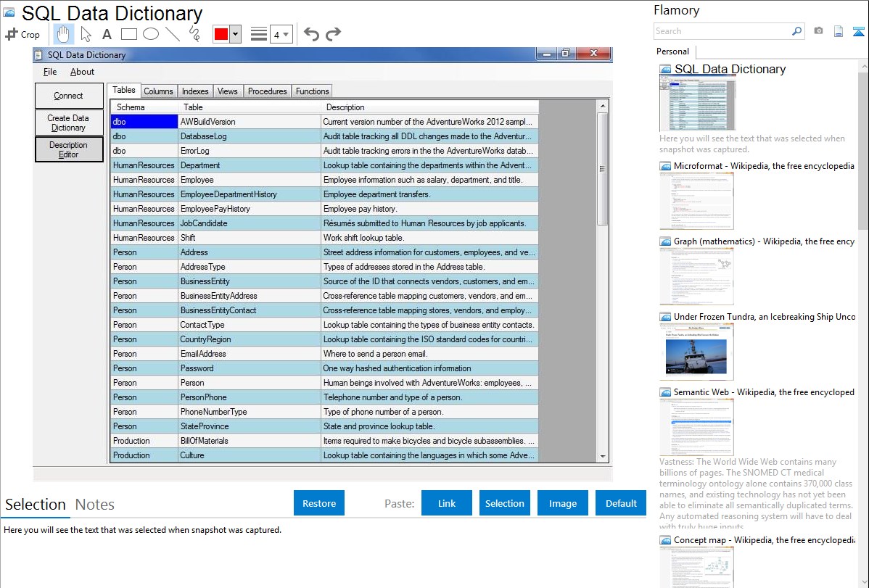
Task: Pick the rectangle drawing tool
Action: click(128, 34)
